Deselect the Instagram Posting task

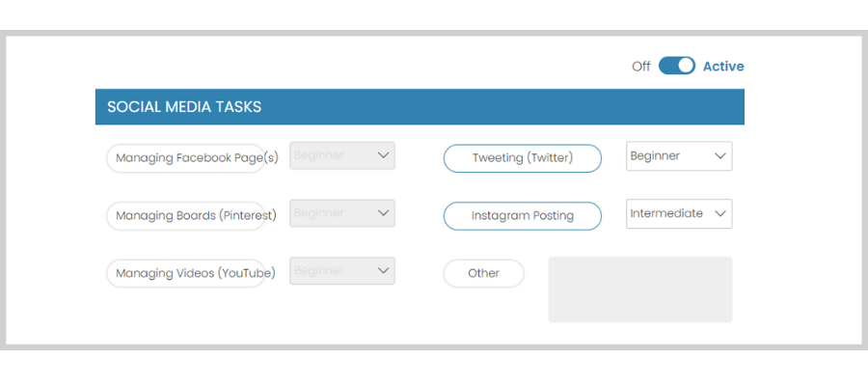pyautogui.click(x=522, y=215)
